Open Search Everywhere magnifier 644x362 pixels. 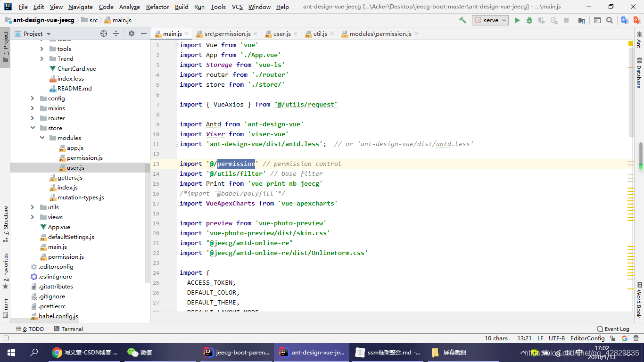pos(610,20)
